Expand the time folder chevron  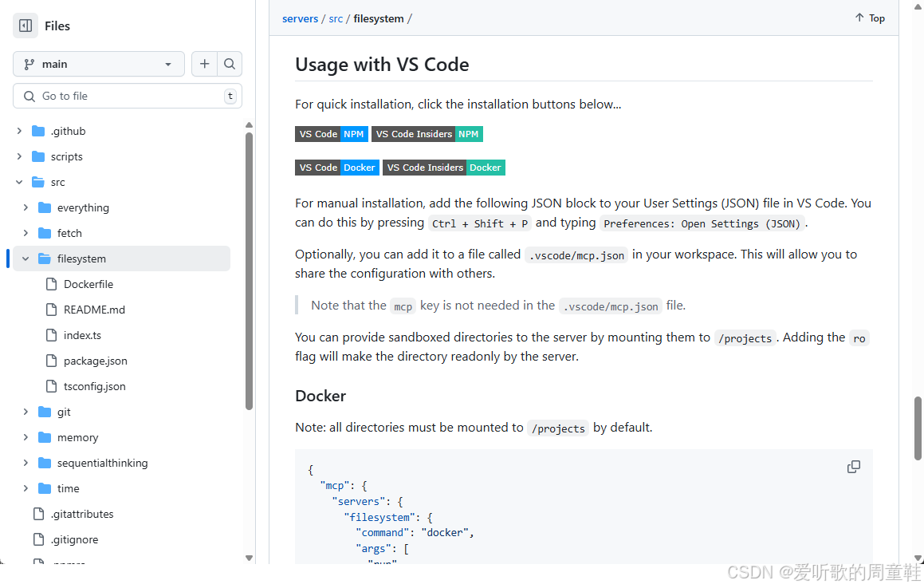(x=26, y=488)
